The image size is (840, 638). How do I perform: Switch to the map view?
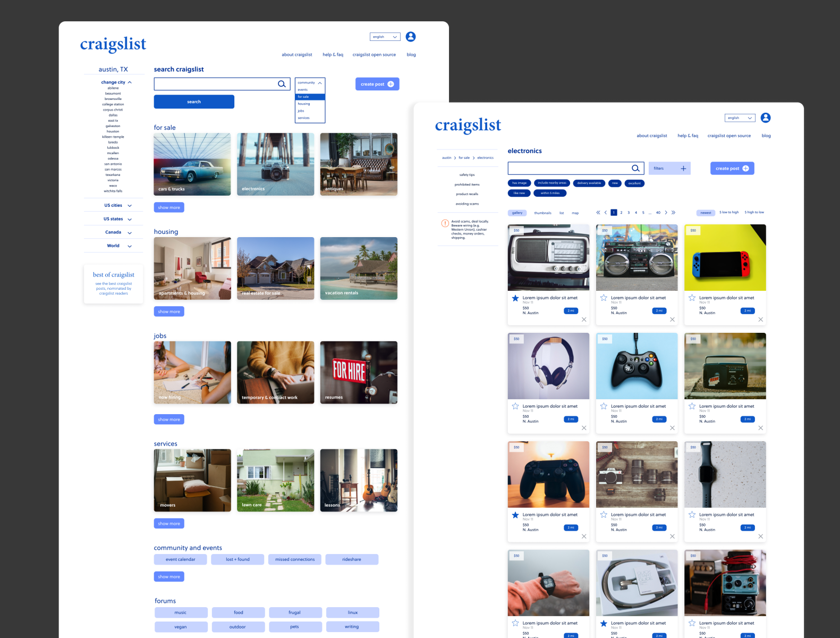click(x=575, y=213)
